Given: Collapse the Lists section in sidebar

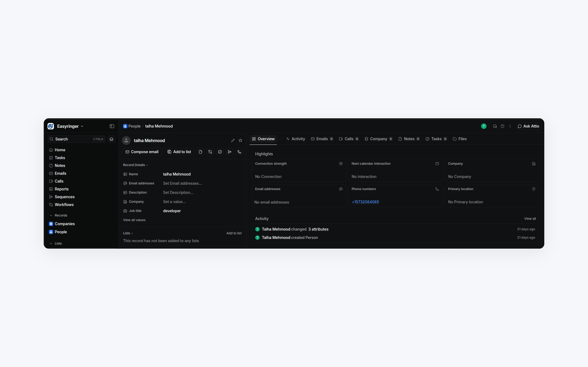Looking at the screenshot, I should coord(56,243).
